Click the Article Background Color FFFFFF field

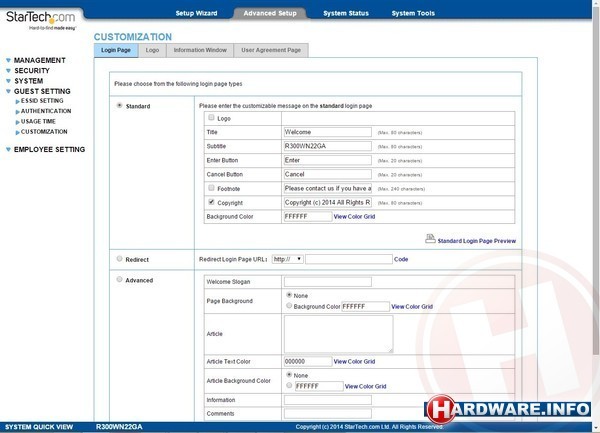coord(319,386)
